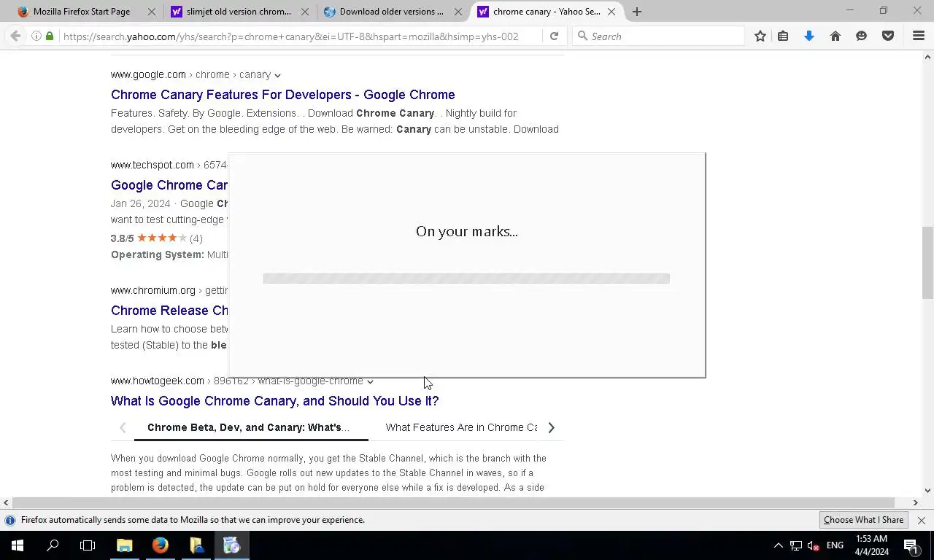934x560 pixels.
Task: Expand google.com result URL dropdown arrow
Action: coord(277,75)
